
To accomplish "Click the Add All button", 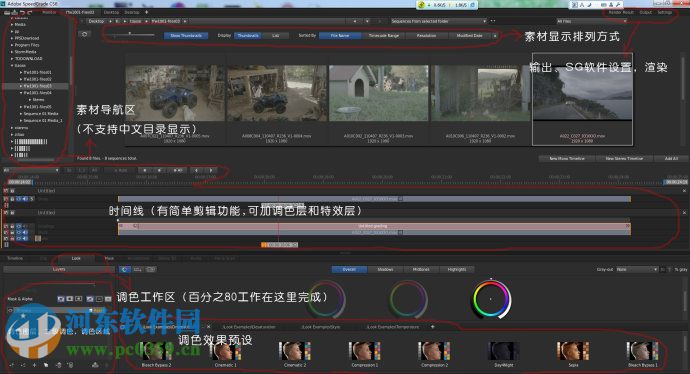I will coord(671,158).
